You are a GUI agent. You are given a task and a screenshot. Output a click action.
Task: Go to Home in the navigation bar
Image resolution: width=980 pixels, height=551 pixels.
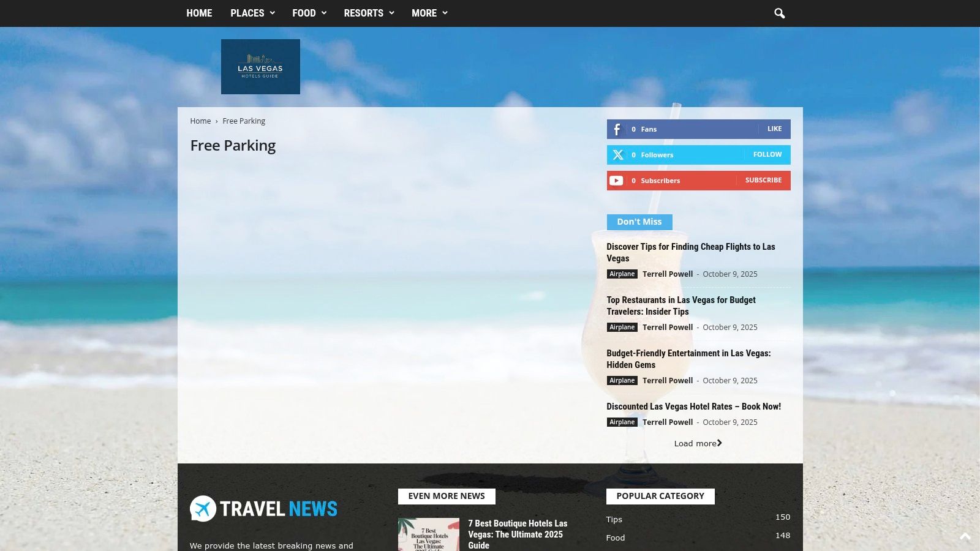tap(199, 13)
